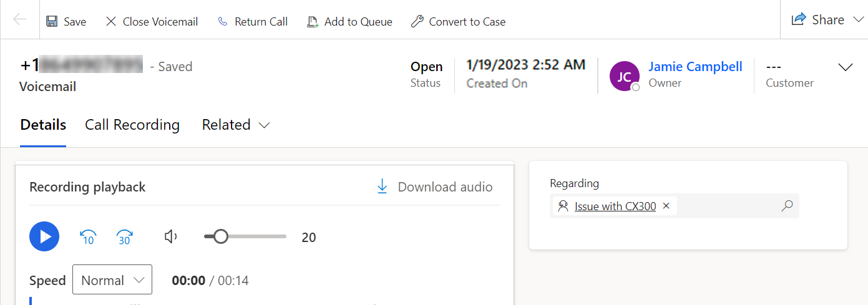Screen dimensions: 868x305
Task: Rewind the recording 10 seconds
Action: (88, 237)
